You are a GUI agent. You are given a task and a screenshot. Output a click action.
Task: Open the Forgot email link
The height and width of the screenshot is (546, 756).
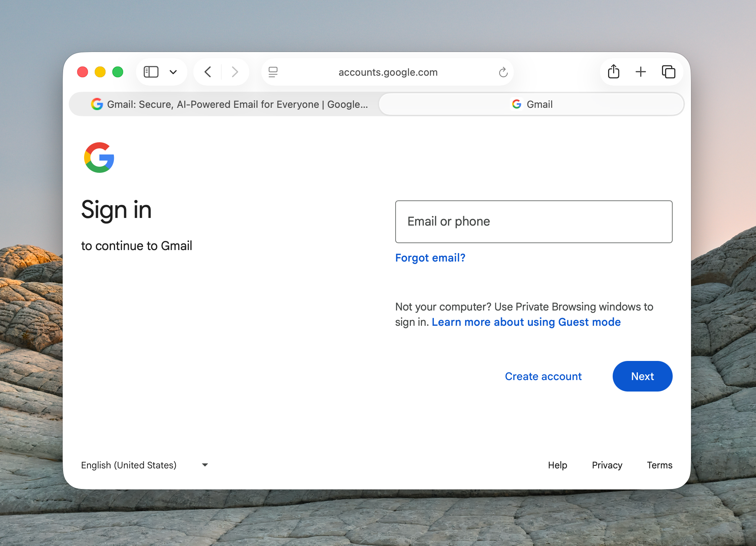[x=430, y=258]
